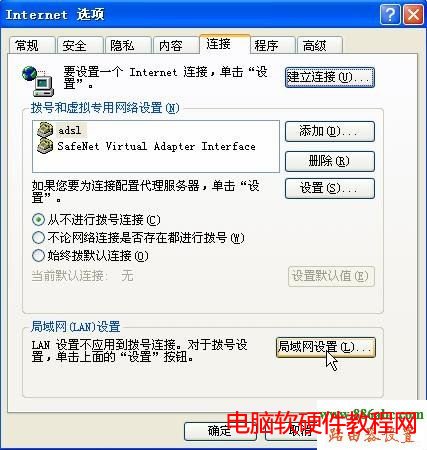Select the adsl entry in connection list
This screenshot has height=450, width=427.
tap(70, 130)
